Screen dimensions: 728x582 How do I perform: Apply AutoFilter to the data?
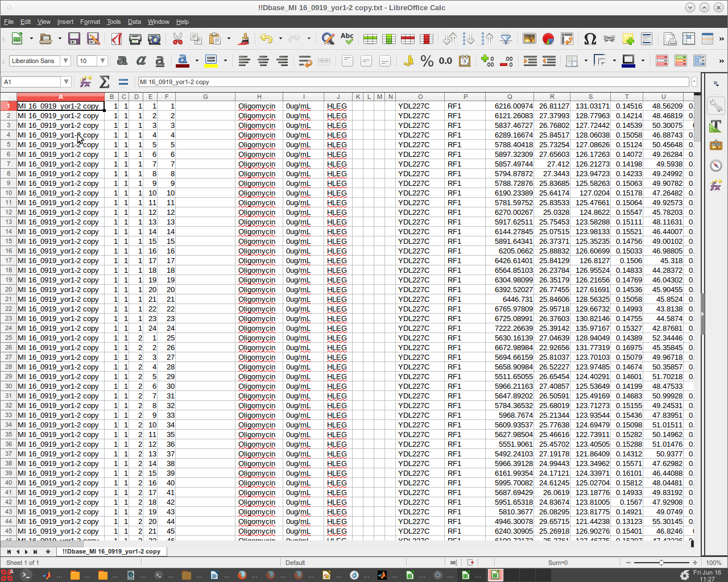pos(506,39)
